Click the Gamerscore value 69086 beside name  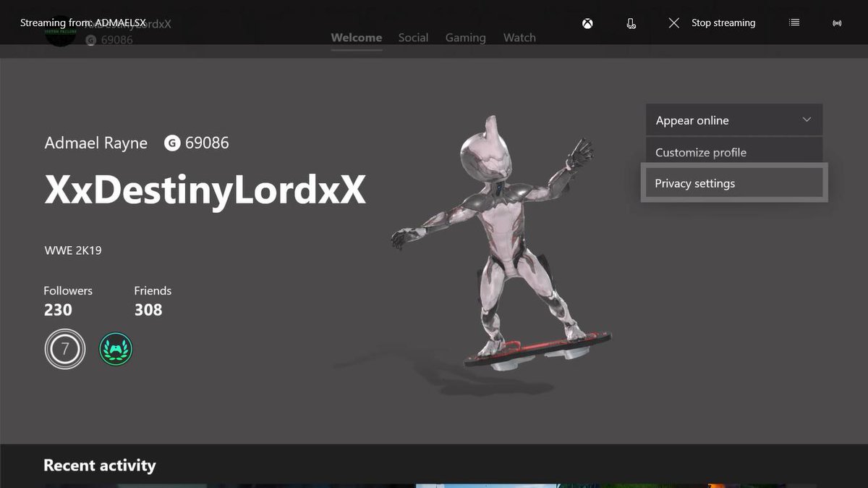207,143
